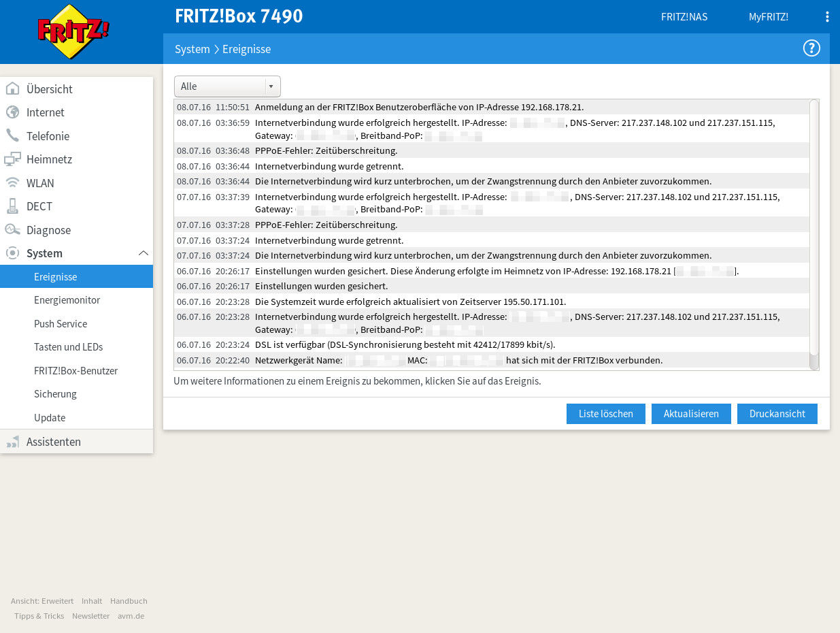Click the Internet globe icon
Viewport: 840px width, 633px height.
pos(12,112)
